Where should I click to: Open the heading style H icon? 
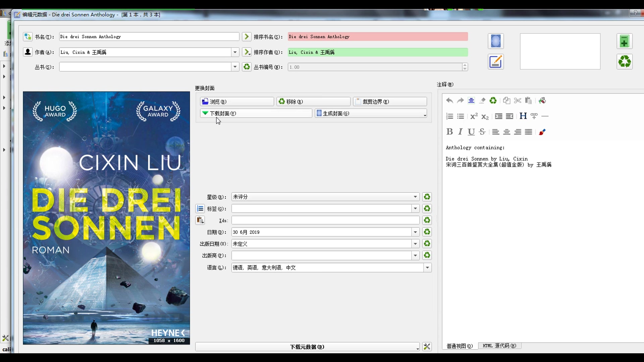point(523,116)
